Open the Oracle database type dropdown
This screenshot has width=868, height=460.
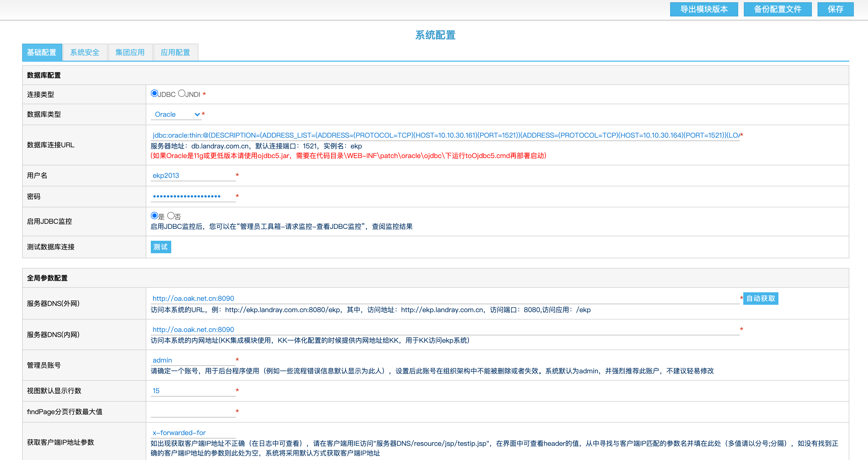coord(176,114)
